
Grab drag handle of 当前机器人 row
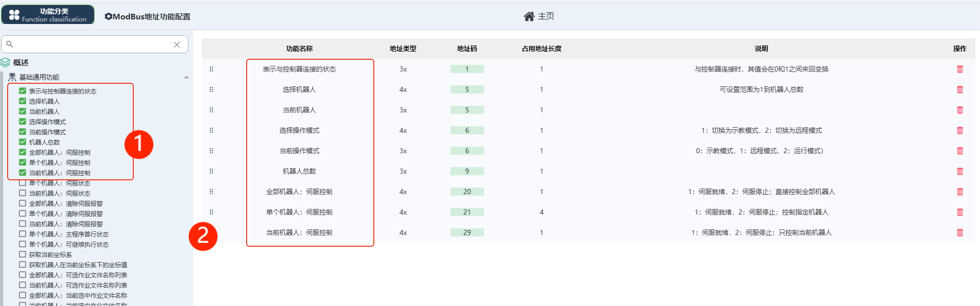tap(211, 110)
